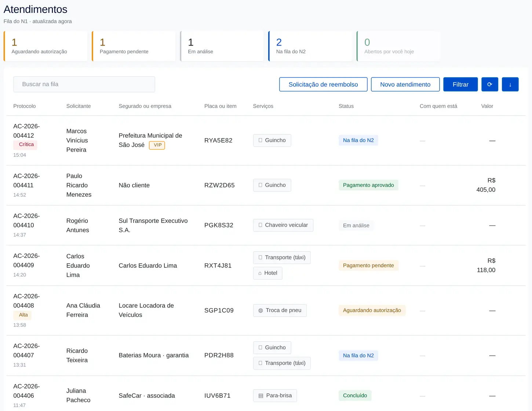Sort by the Solicitante column header
This screenshot has height=411, width=532.
(x=79, y=106)
